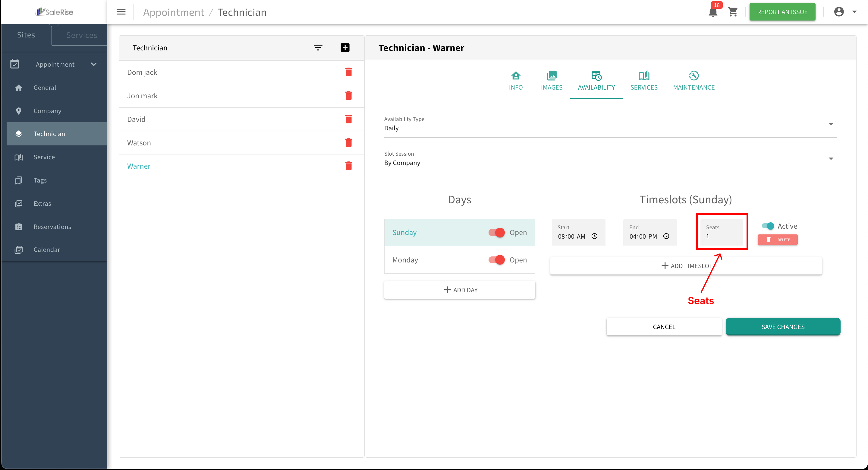The width and height of the screenshot is (868, 470).
Task: Open the Start time clock picker
Action: (x=594, y=236)
